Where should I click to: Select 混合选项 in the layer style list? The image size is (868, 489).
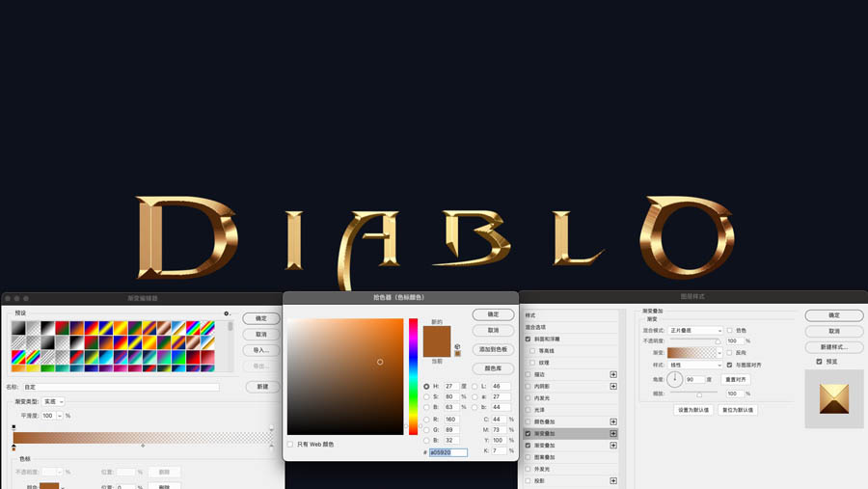pos(541,328)
